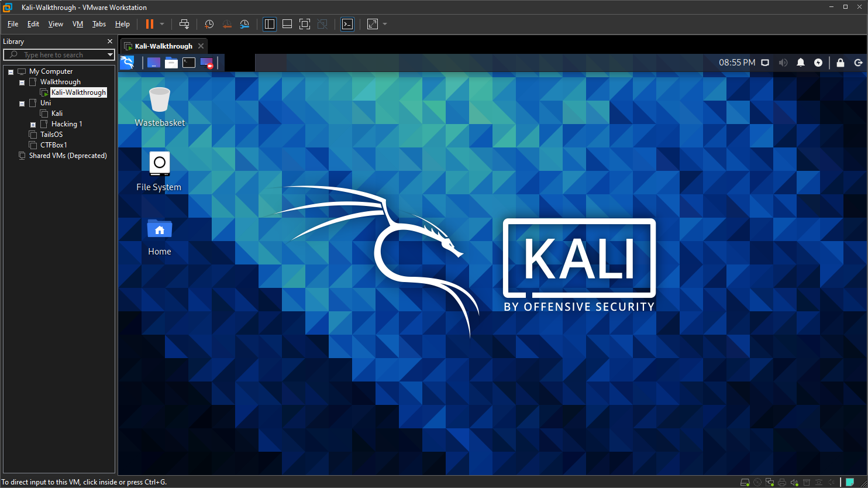Click the screen recorder icon in Kali's panel

point(206,63)
